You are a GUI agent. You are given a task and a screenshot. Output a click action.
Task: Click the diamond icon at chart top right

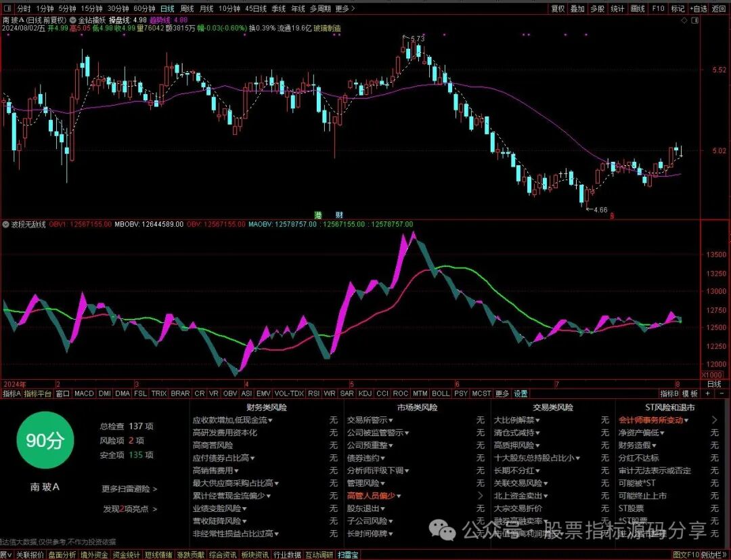pos(684,20)
